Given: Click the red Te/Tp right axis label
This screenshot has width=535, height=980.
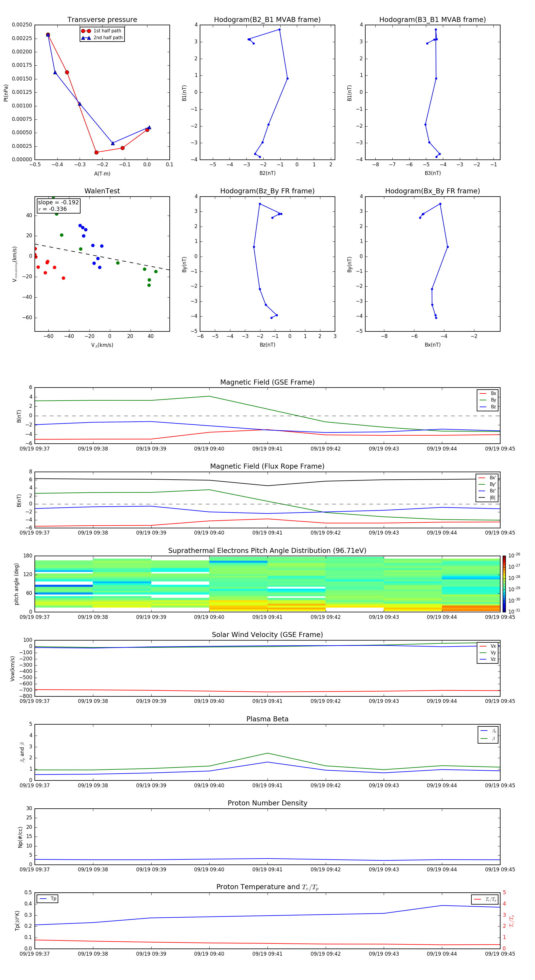Looking at the screenshot, I should click(x=512, y=921).
